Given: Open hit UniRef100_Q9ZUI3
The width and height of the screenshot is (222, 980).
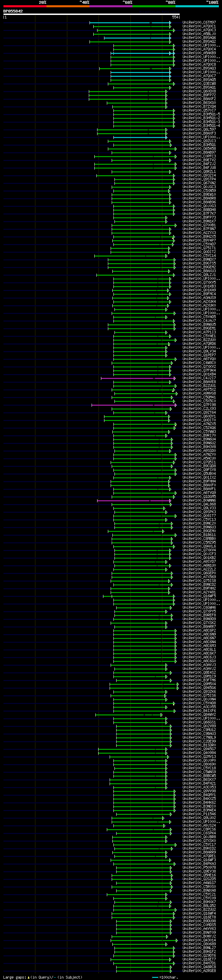Looking at the screenshot, I should 199,141.
